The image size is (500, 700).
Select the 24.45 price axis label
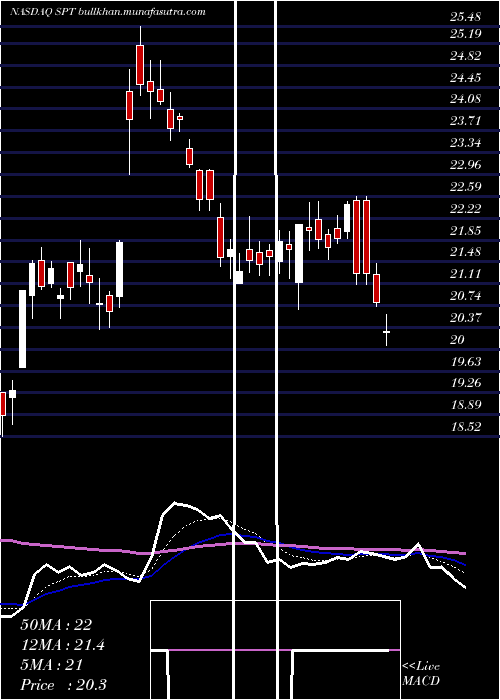[x=466, y=78]
